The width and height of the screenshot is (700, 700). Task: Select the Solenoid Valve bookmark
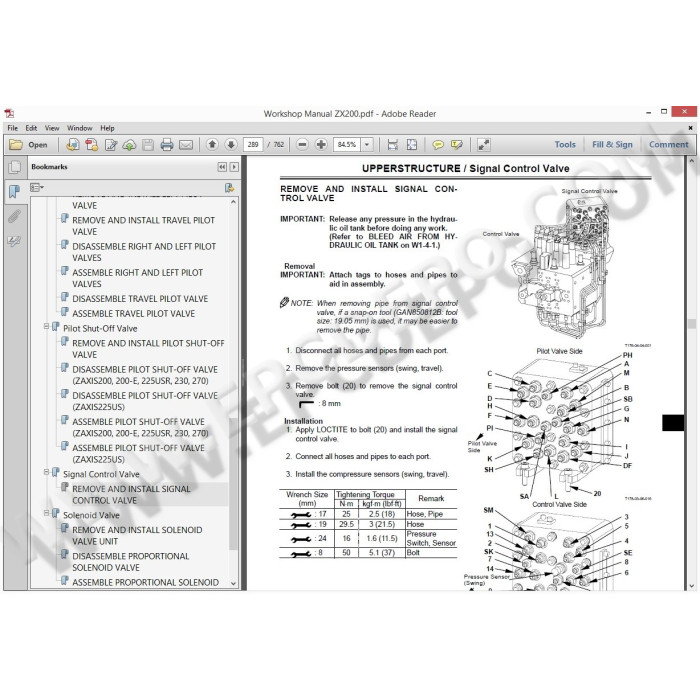click(x=91, y=515)
